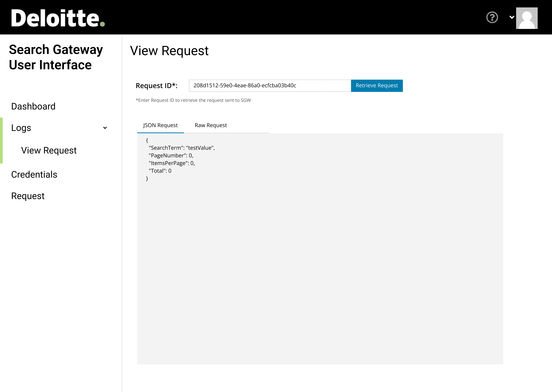Switch to the Raw Request tab

click(210, 125)
